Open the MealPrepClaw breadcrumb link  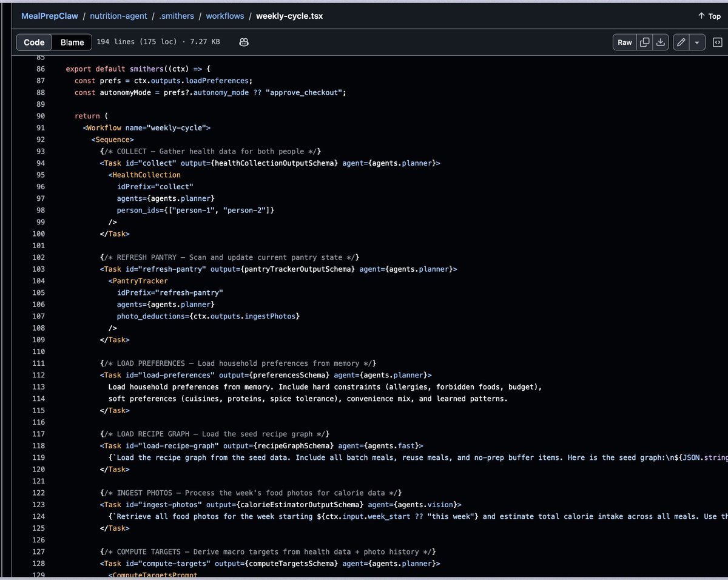pos(50,16)
